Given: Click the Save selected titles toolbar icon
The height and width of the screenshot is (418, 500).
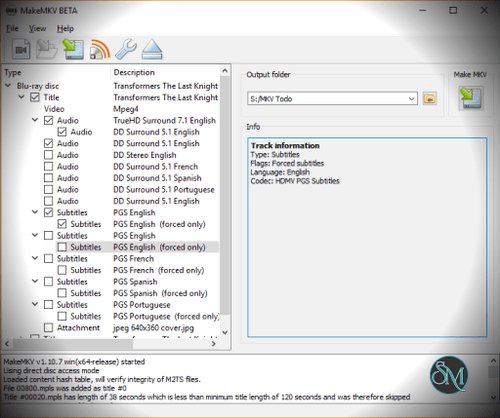Looking at the screenshot, I should (x=73, y=49).
